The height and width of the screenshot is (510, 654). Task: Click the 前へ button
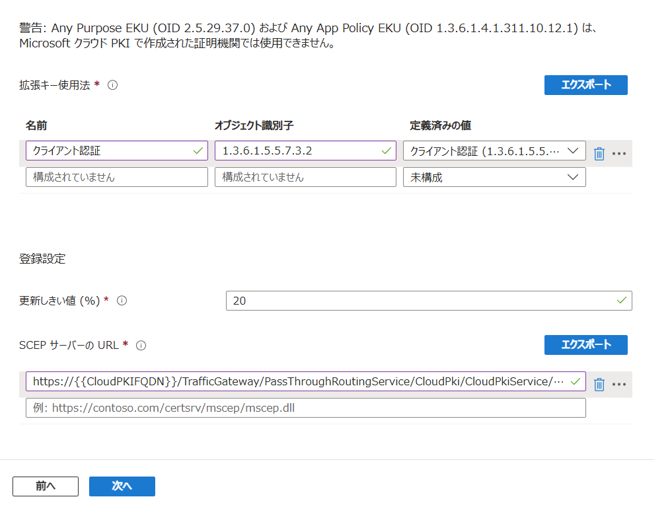click(45, 486)
